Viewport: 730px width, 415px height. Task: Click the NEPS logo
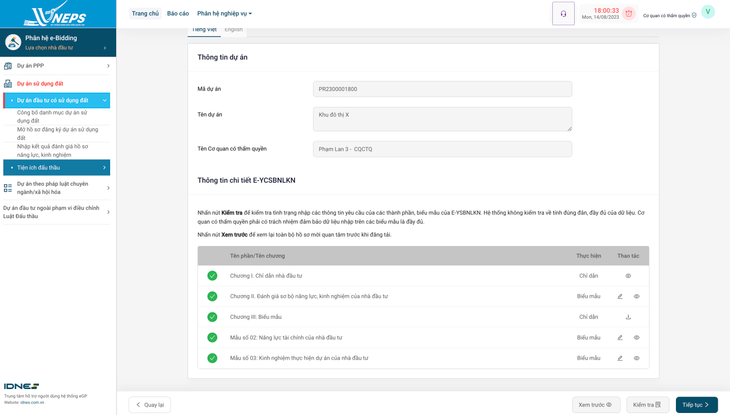pos(57,14)
